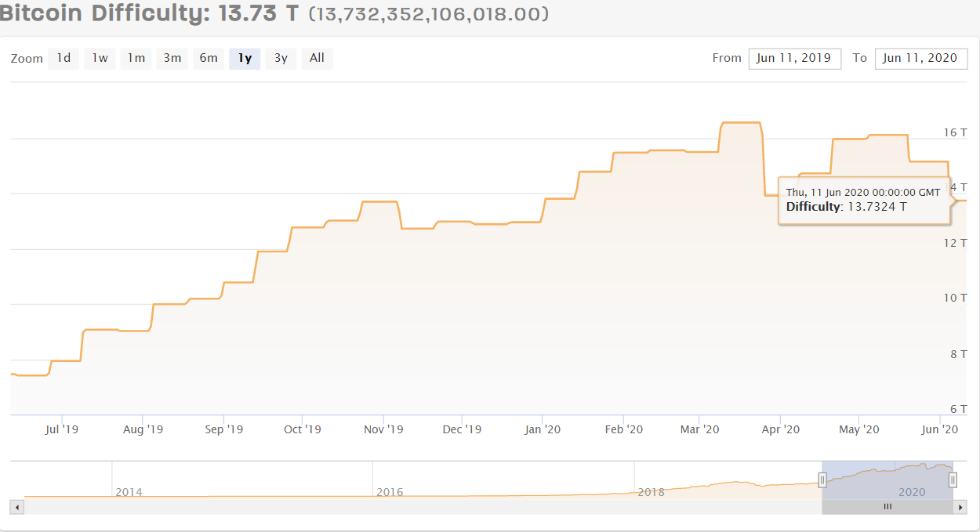Grab the left navigator range handle
Image resolution: width=980 pixels, height=532 pixels.
822,480
